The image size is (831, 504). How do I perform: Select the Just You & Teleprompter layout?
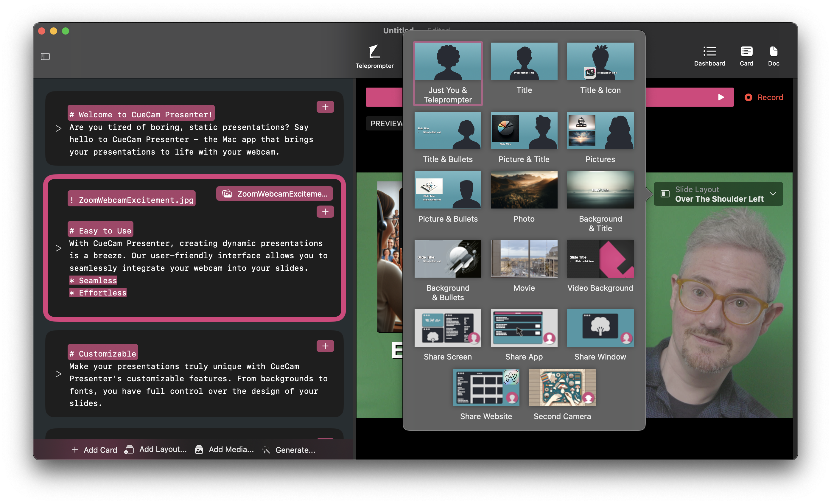tap(448, 74)
